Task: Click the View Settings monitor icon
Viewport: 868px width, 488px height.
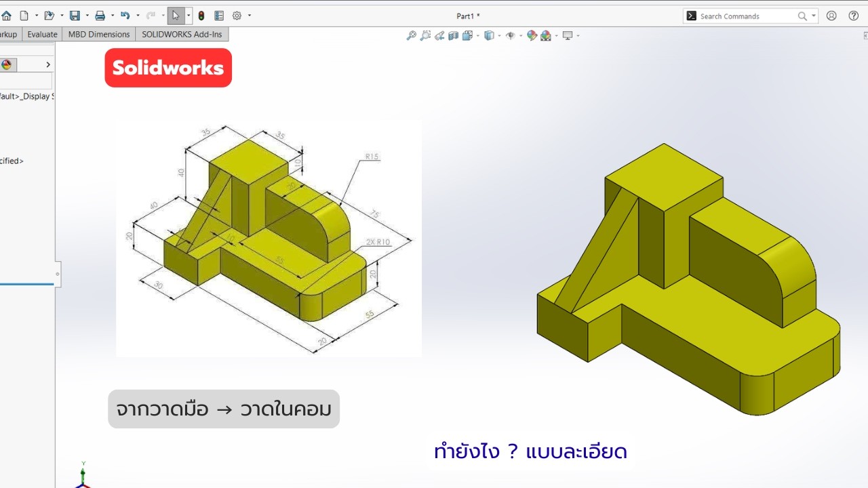Action: [x=568, y=36]
